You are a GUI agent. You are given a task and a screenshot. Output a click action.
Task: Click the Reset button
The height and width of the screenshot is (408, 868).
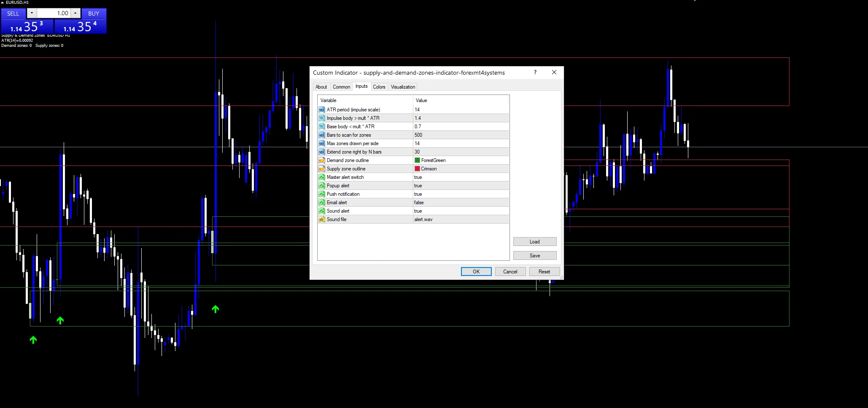[x=545, y=272]
